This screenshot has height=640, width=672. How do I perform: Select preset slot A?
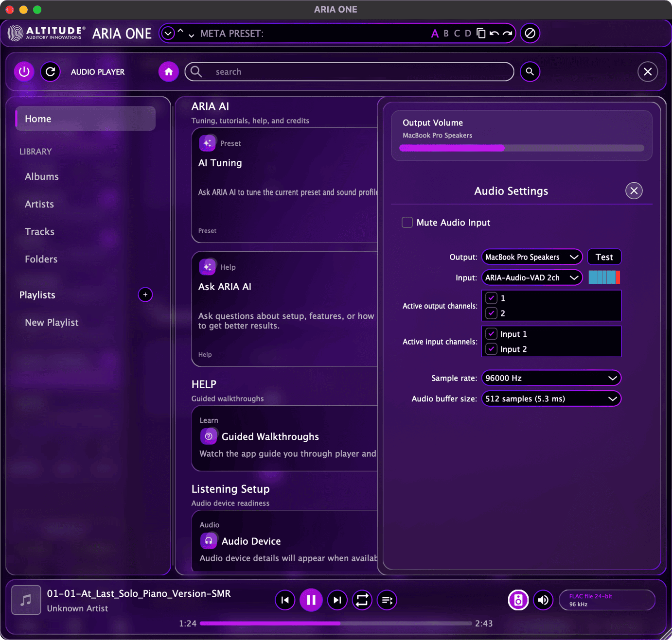tap(435, 34)
